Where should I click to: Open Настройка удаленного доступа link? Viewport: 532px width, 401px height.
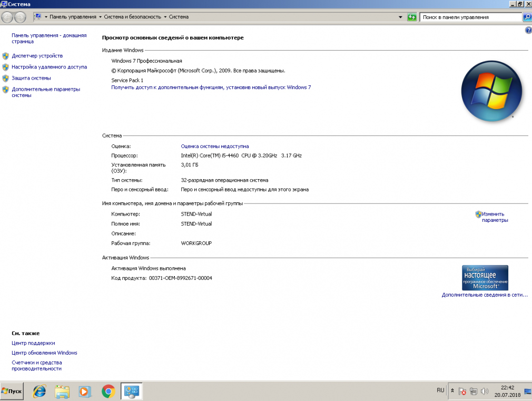click(49, 67)
